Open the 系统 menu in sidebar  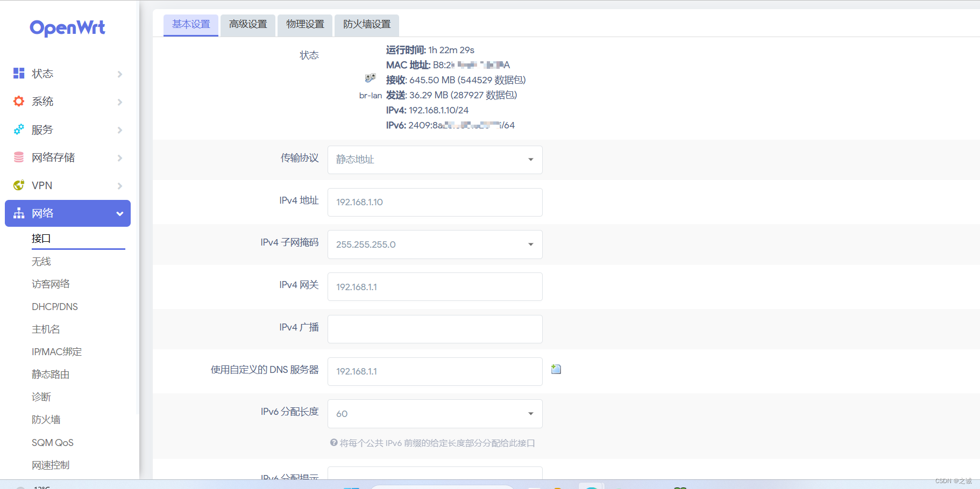68,102
